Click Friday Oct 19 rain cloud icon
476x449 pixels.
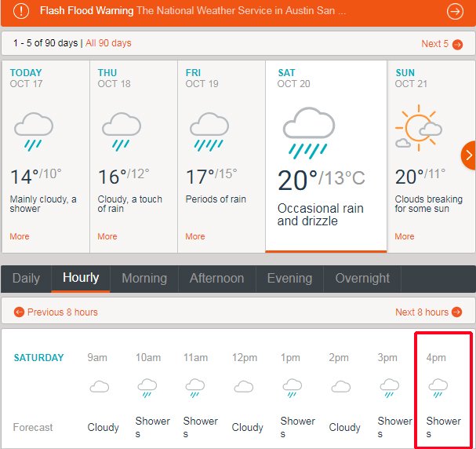209,132
